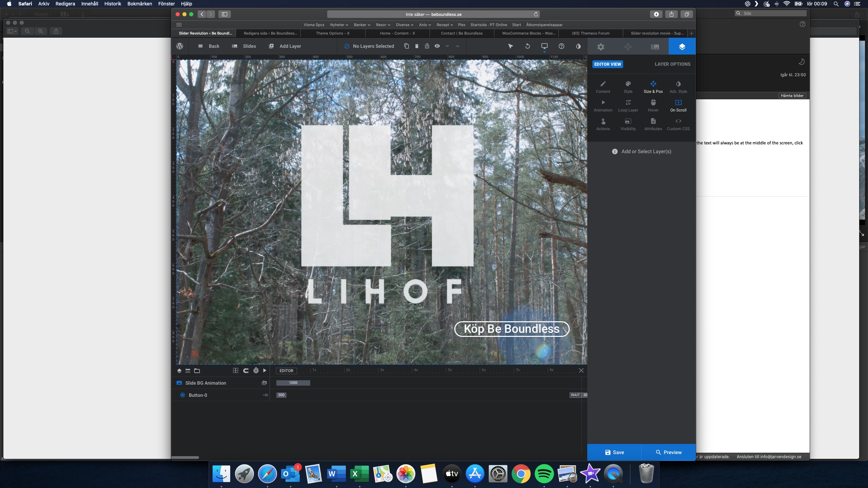
Task: Open the Bokmärken menu in menu bar
Action: (140, 4)
